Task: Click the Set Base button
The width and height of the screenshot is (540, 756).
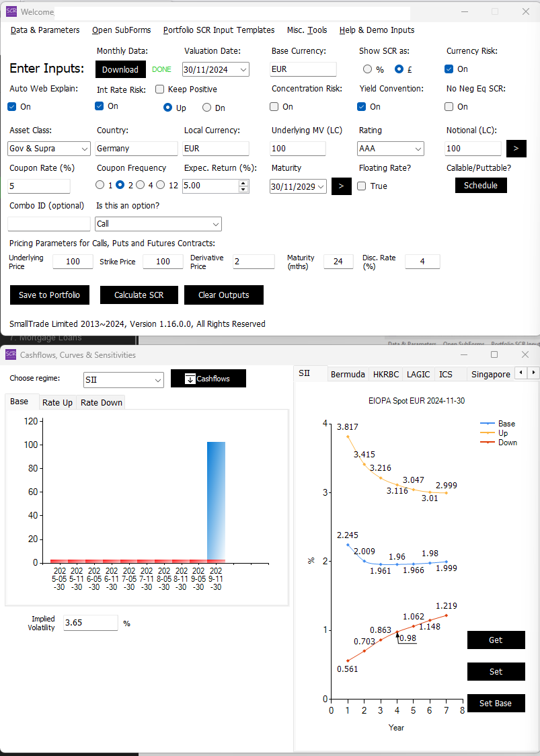Action: point(496,703)
